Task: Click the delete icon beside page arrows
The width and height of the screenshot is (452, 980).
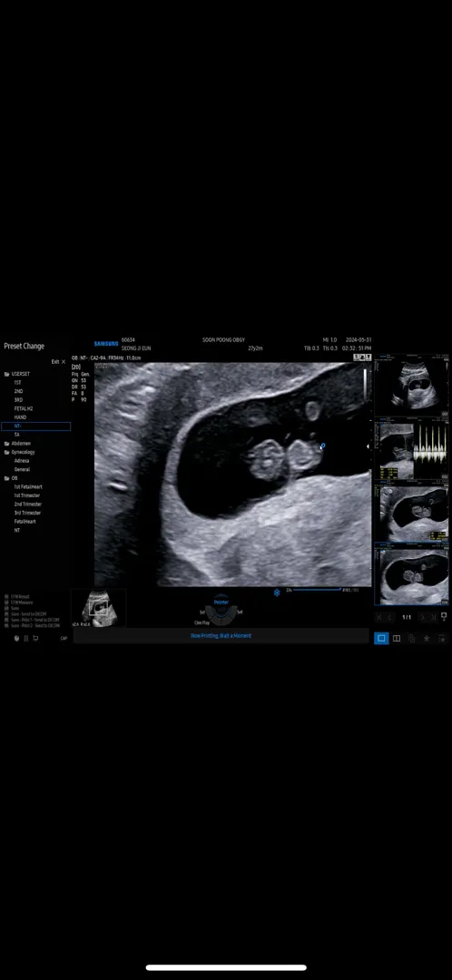Action: [x=444, y=618]
